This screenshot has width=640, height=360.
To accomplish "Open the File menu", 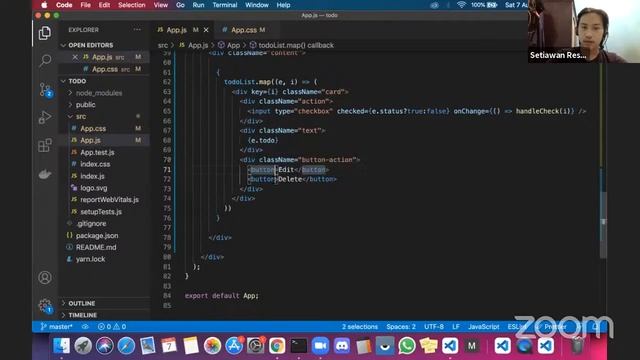I will tap(85, 5).
